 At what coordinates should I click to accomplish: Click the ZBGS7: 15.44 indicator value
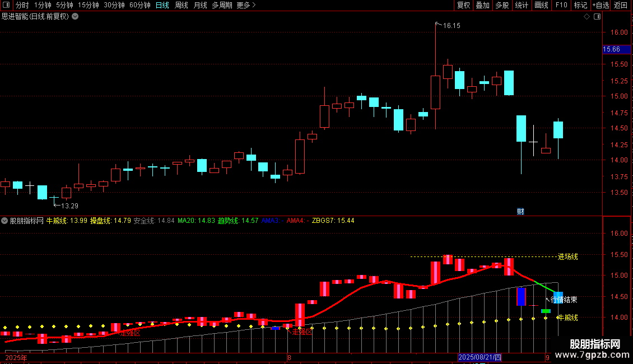click(x=333, y=221)
